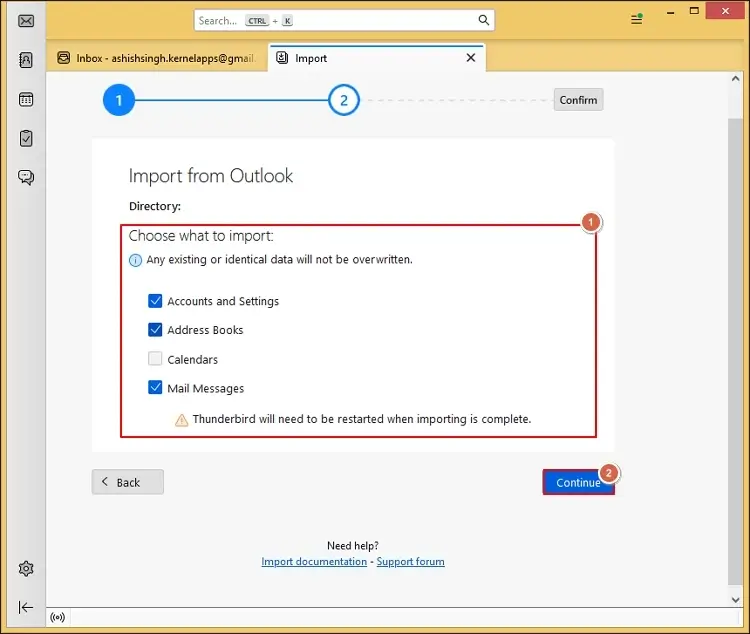Go to step 1 circle
Screen dimensions: 750x634
[x=119, y=100]
